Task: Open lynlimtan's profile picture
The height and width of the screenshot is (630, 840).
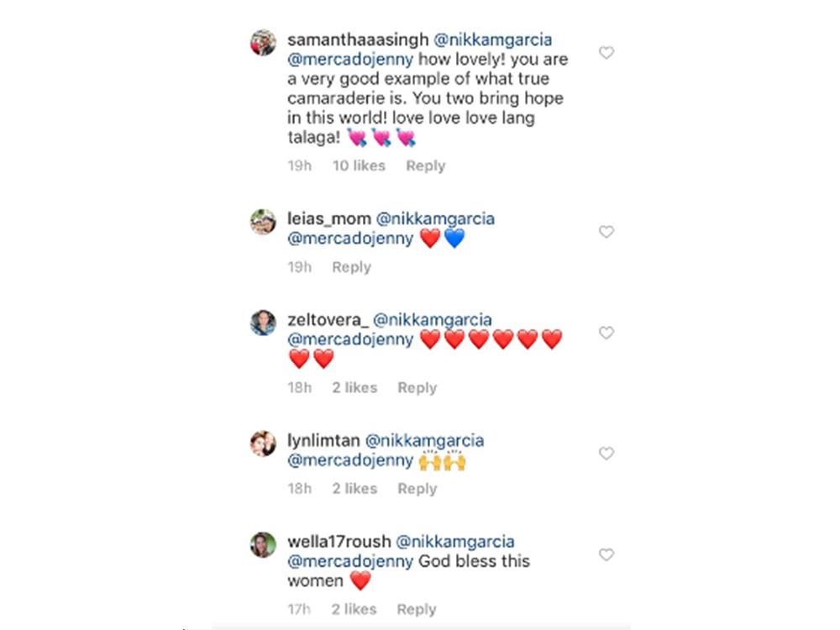Action: 263,444
